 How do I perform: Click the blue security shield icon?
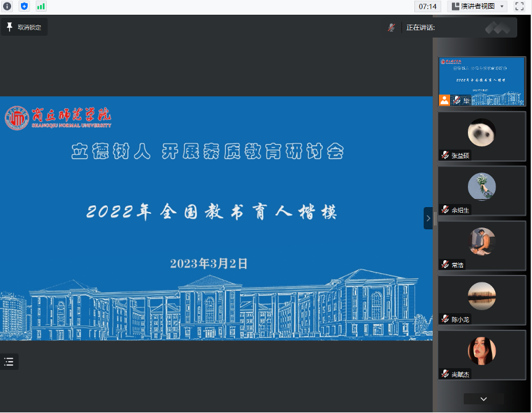(24, 6)
